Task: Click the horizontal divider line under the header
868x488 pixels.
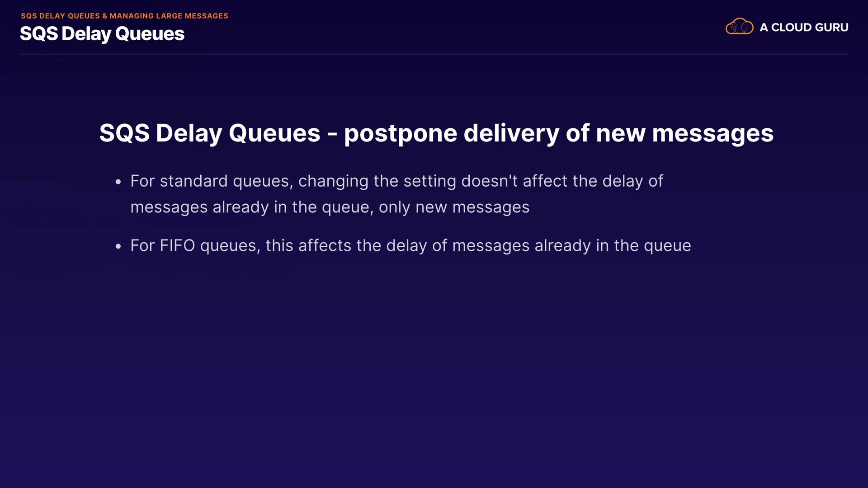Action: (434, 54)
